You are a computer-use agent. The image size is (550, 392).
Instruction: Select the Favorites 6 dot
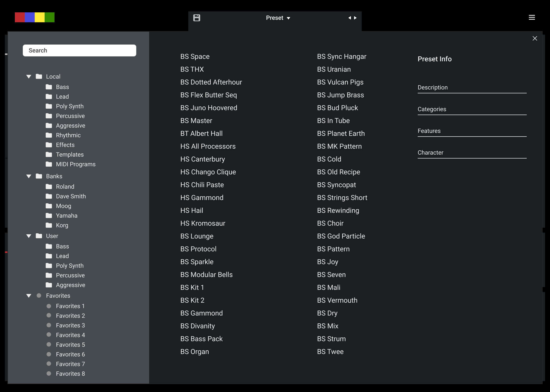[x=49, y=354]
